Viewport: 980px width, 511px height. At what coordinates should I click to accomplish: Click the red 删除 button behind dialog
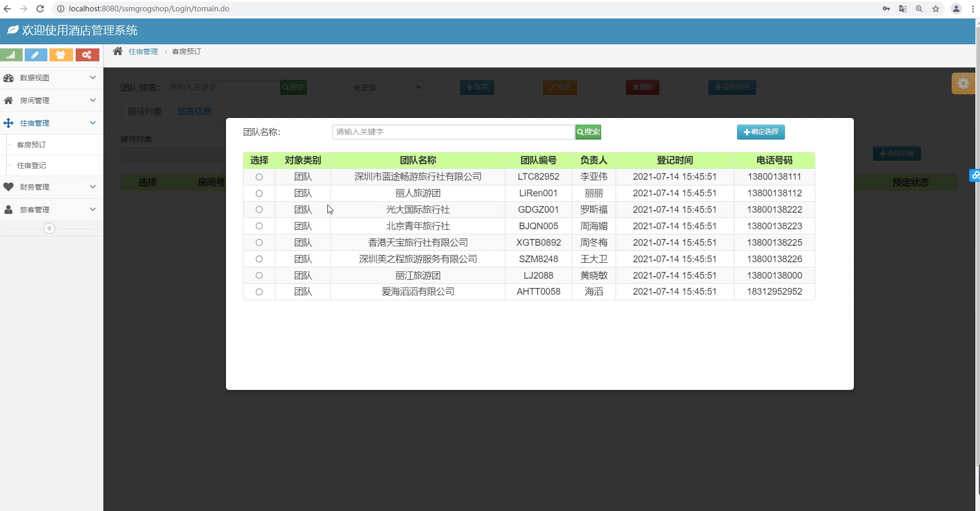[642, 87]
